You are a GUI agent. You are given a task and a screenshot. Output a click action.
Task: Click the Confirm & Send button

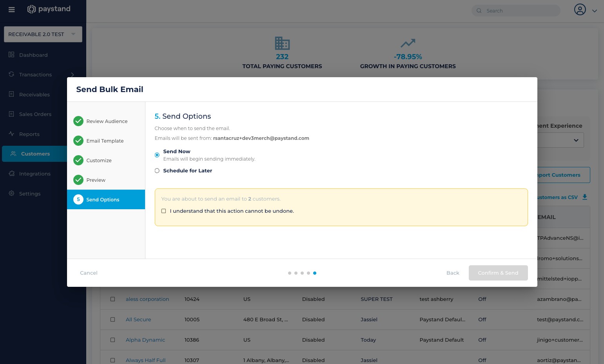pos(498,273)
